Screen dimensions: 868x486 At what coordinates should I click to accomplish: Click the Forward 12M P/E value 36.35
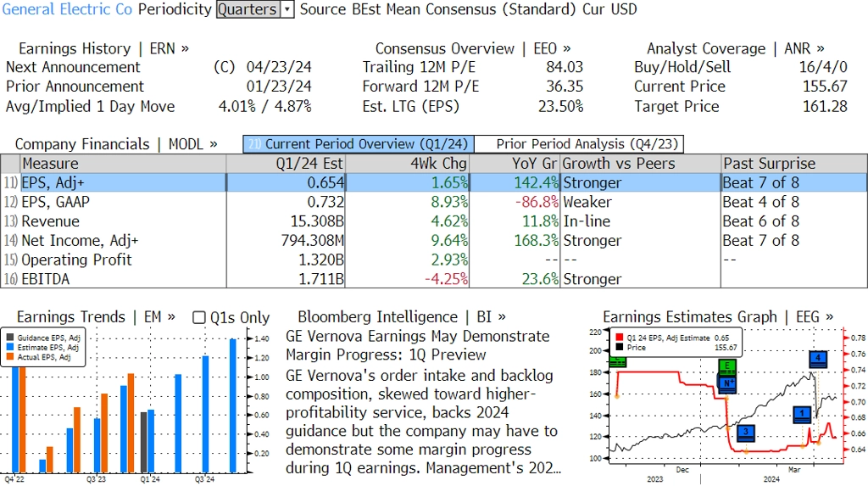[564, 87]
